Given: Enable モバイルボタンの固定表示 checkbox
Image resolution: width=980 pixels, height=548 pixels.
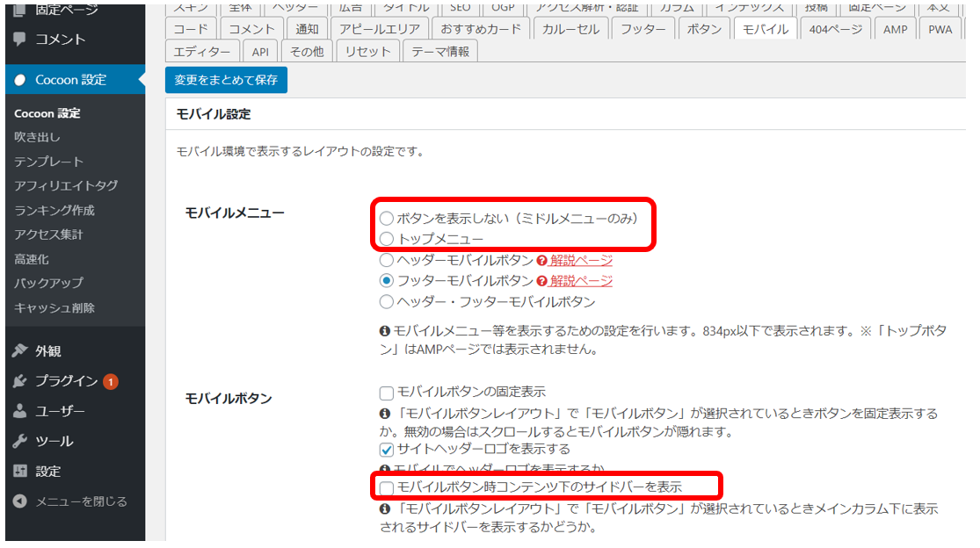Looking at the screenshot, I should pyautogui.click(x=386, y=393).
